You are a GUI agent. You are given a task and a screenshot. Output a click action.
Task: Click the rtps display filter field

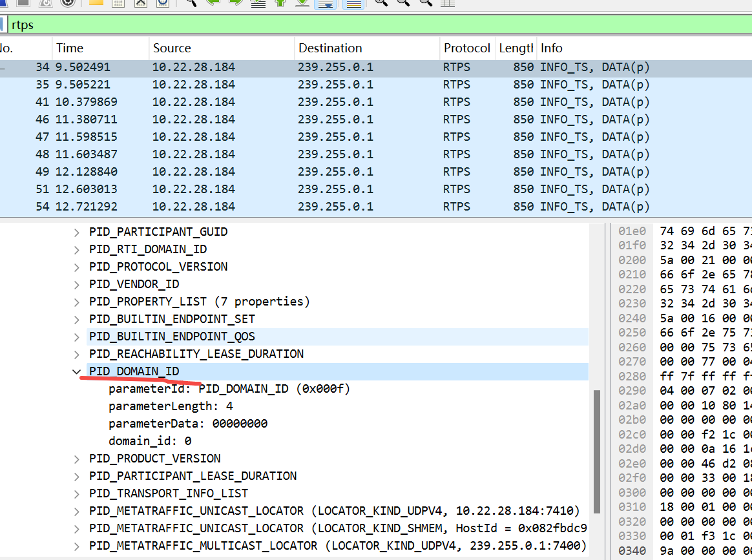pos(375,25)
